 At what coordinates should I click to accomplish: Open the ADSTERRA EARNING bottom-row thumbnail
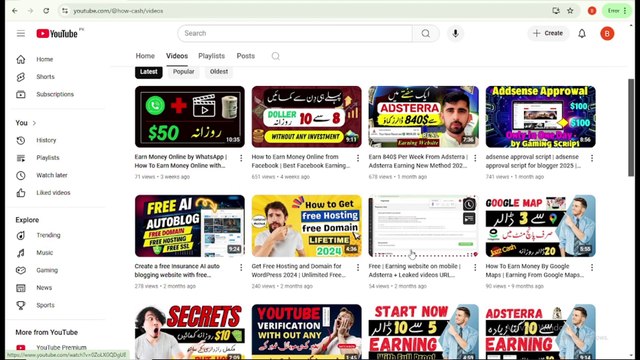pyautogui.click(x=540, y=332)
